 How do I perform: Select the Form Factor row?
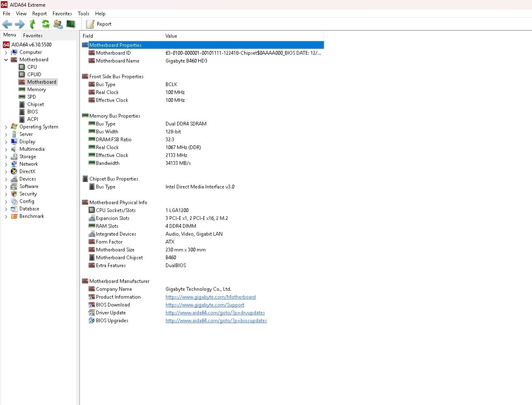click(x=202, y=242)
